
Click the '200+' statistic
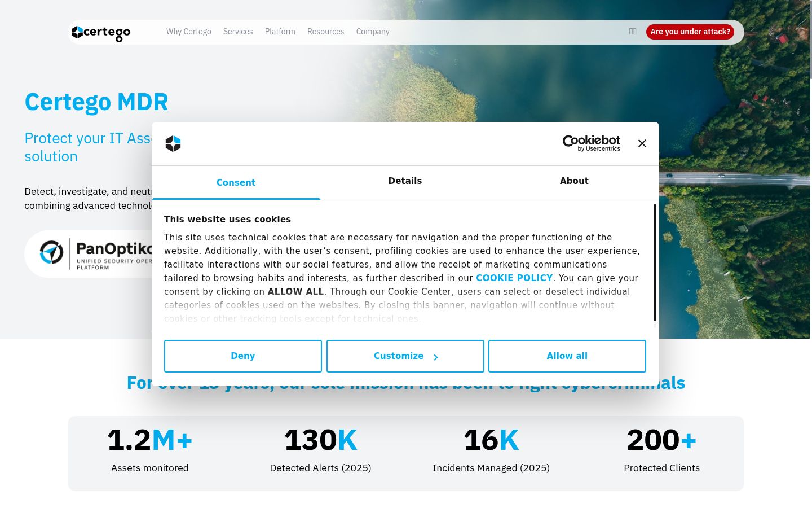coord(662,440)
